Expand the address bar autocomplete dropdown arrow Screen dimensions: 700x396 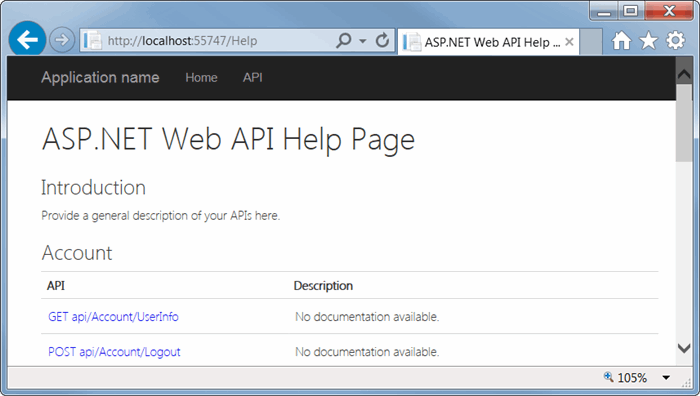click(x=363, y=41)
